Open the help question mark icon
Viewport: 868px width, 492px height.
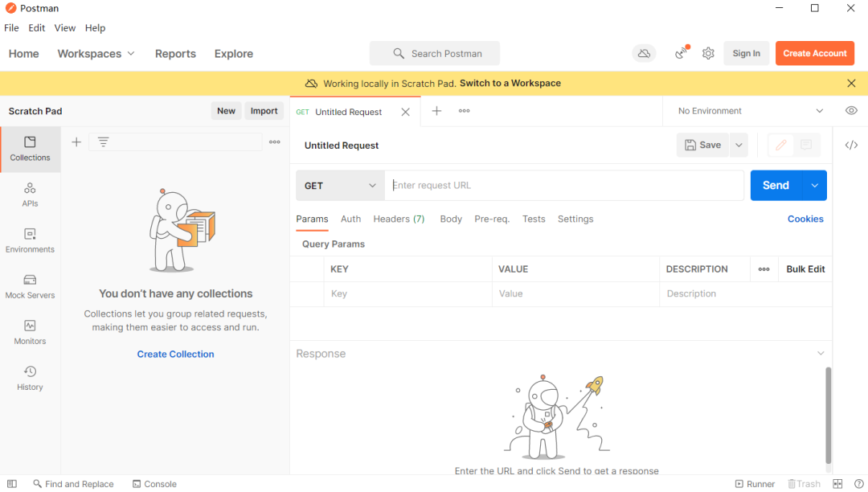[x=858, y=484]
